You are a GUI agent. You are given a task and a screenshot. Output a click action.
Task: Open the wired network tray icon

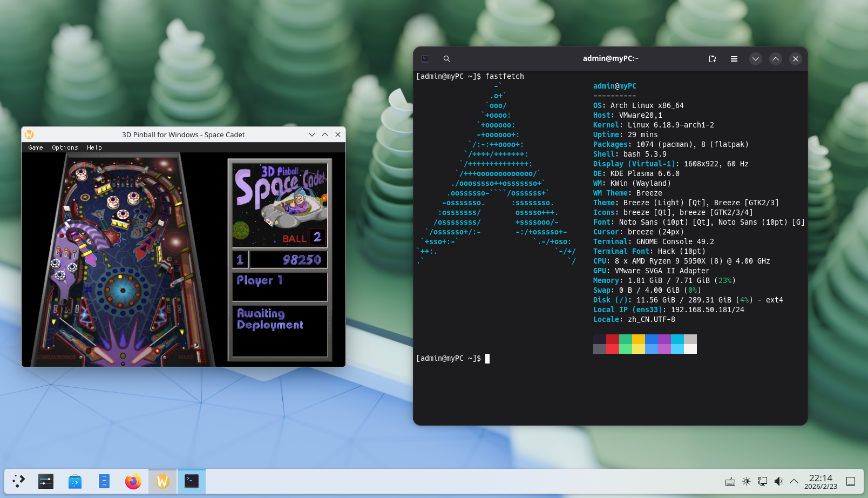point(763,481)
